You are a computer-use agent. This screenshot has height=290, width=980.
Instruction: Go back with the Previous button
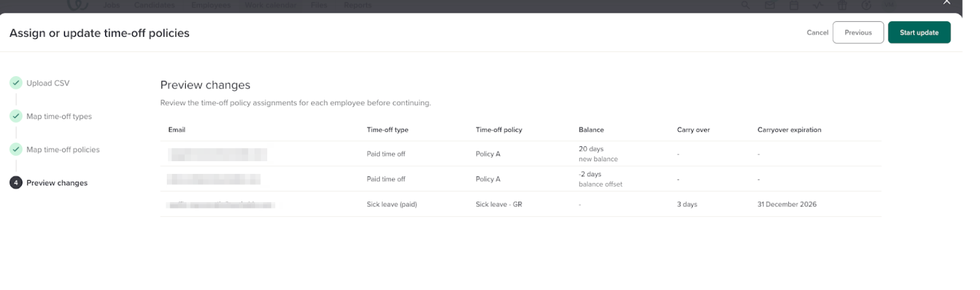click(858, 32)
